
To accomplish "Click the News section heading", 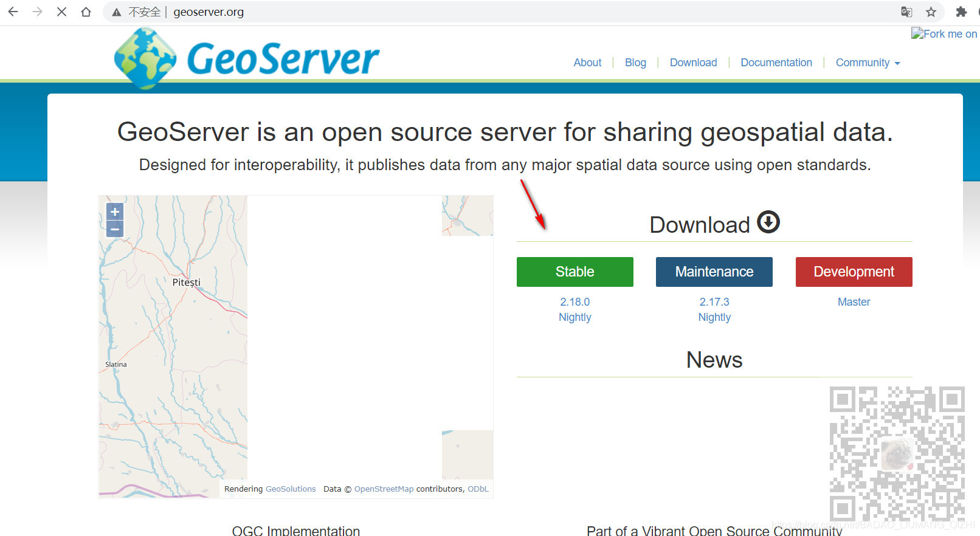I will coord(714,360).
